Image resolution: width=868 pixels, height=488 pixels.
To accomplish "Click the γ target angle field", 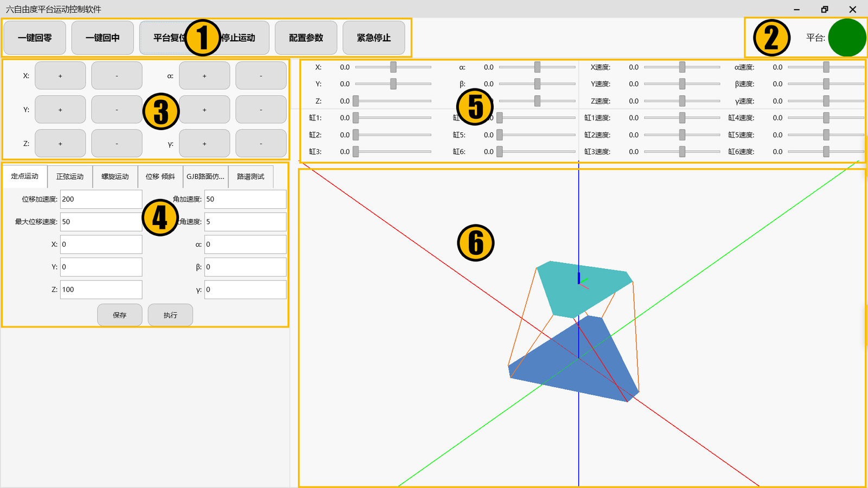I will coord(245,290).
